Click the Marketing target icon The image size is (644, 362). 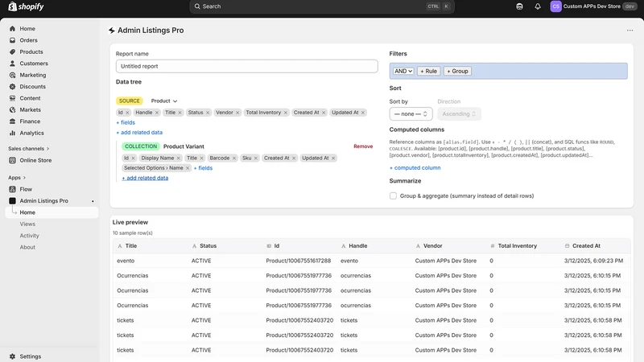[x=12, y=75]
